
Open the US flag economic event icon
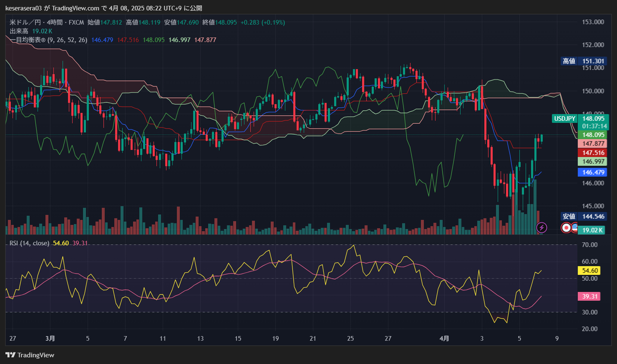(575, 228)
